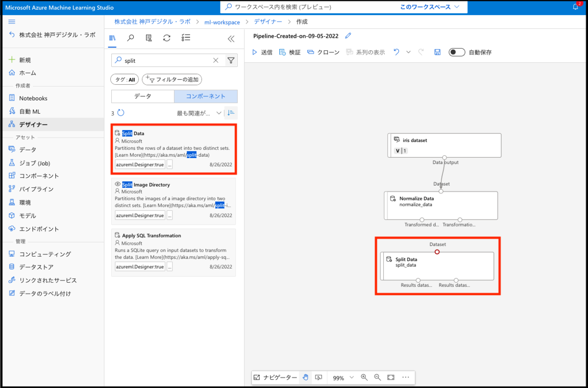Edit the pipeline name with pencil icon
The height and width of the screenshot is (388, 588).
pos(348,36)
